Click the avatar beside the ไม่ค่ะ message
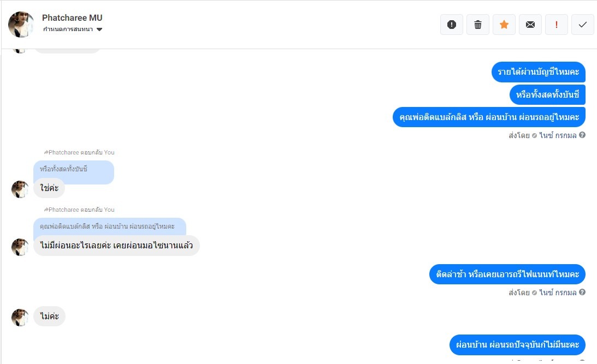597x364 pixels. (20, 318)
